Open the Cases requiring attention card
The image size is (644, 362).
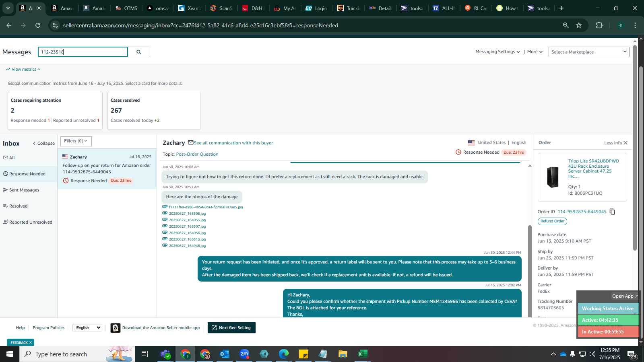click(55, 111)
